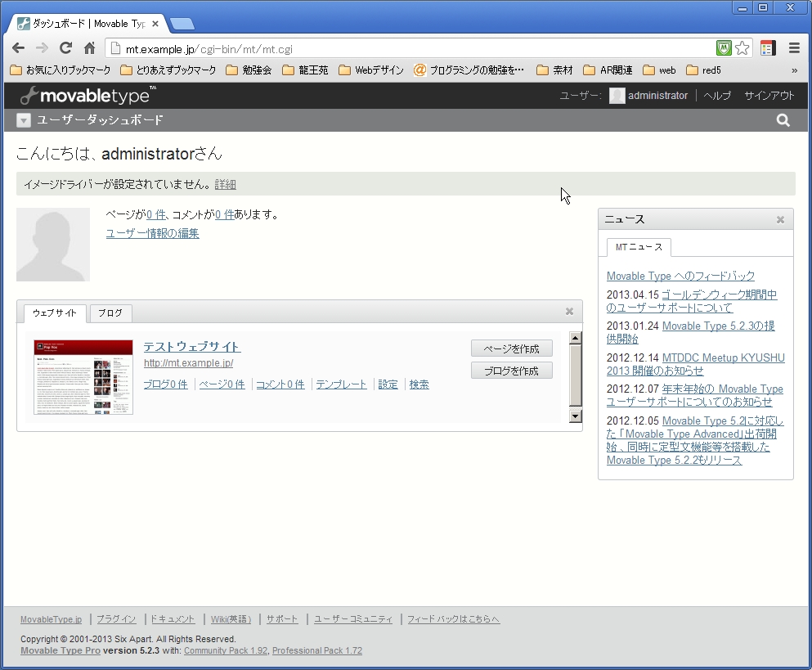Open the ゴールデンウィーク期間中 support news link
The width and height of the screenshot is (812, 670).
click(693, 301)
